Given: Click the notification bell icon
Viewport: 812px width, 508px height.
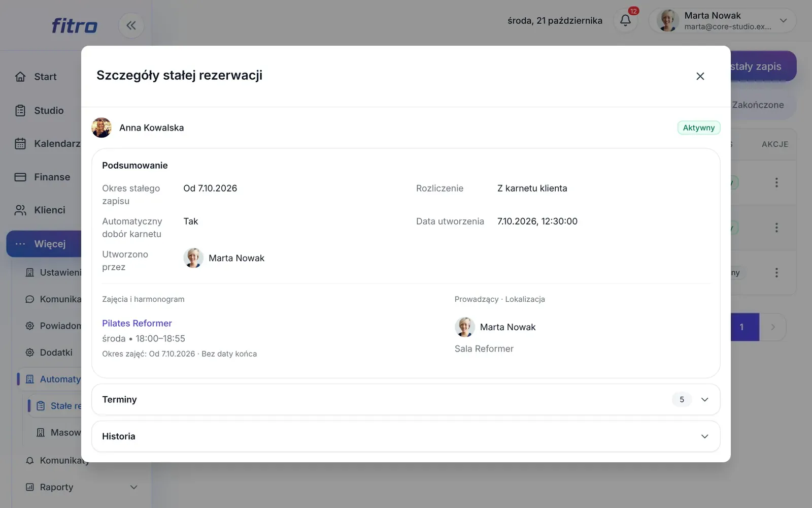Looking at the screenshot, I should tap(626, 20).
